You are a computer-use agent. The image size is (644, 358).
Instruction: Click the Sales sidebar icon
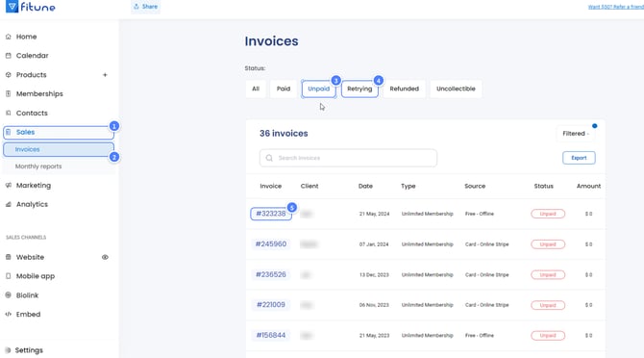(x=9, y=132)
